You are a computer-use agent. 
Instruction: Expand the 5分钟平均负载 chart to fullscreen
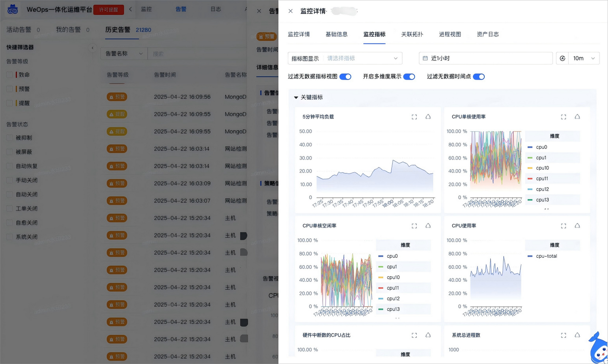tap(414, 117)
